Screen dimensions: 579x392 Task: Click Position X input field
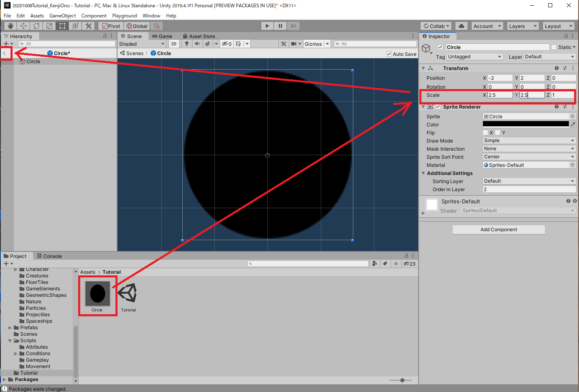(500, 78)
